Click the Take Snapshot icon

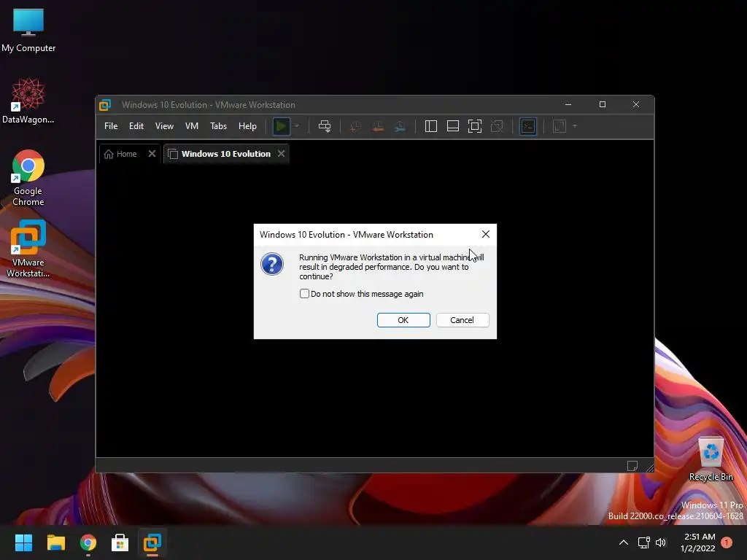click(355, 126)
